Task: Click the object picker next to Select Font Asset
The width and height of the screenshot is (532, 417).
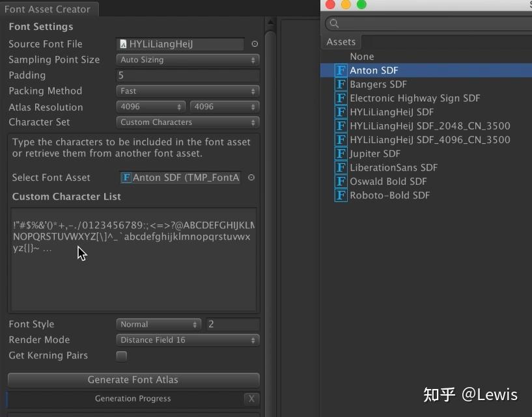Action: pyautogui.click(x=251, y=177)
